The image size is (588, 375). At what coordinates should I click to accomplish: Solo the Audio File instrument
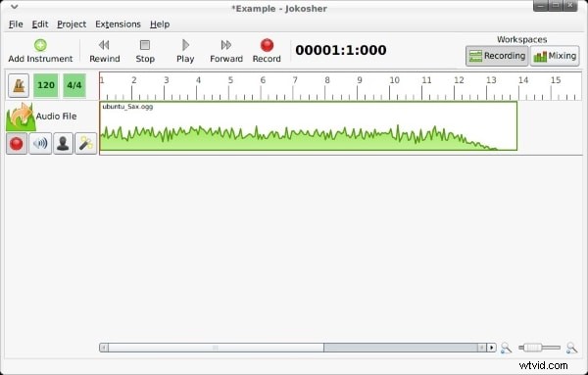pyautogui.click(x=63, y=144)
